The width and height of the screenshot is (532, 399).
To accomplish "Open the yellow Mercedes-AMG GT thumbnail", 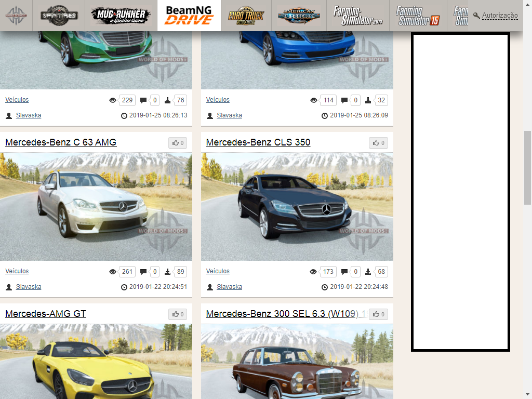I will coord(96,362).
